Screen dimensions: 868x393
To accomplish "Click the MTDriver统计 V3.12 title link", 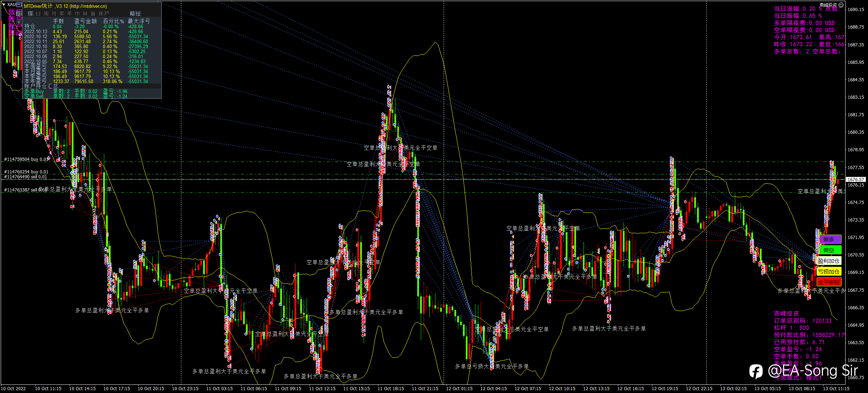I will 65,6.
